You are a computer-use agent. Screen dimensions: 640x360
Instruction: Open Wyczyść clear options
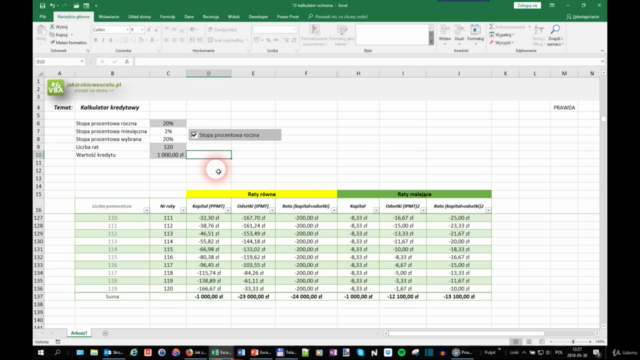502,42
